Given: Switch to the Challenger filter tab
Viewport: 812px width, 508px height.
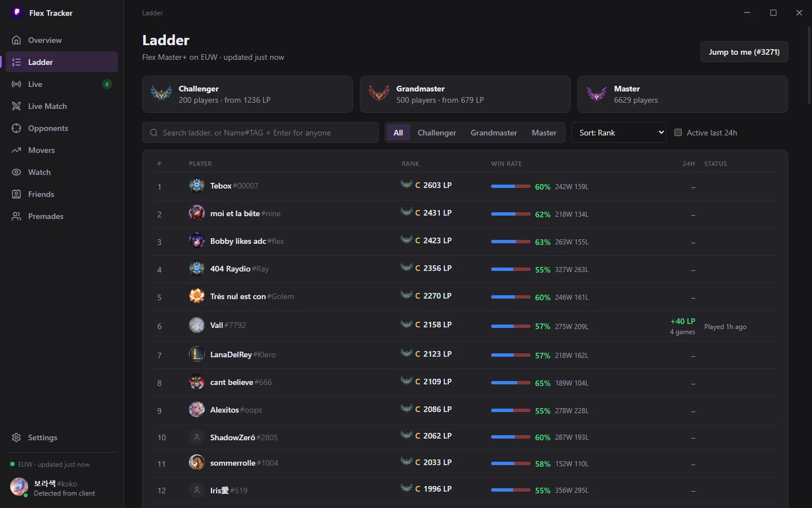Looking at the screenshot, I should (x=437, y=133).
